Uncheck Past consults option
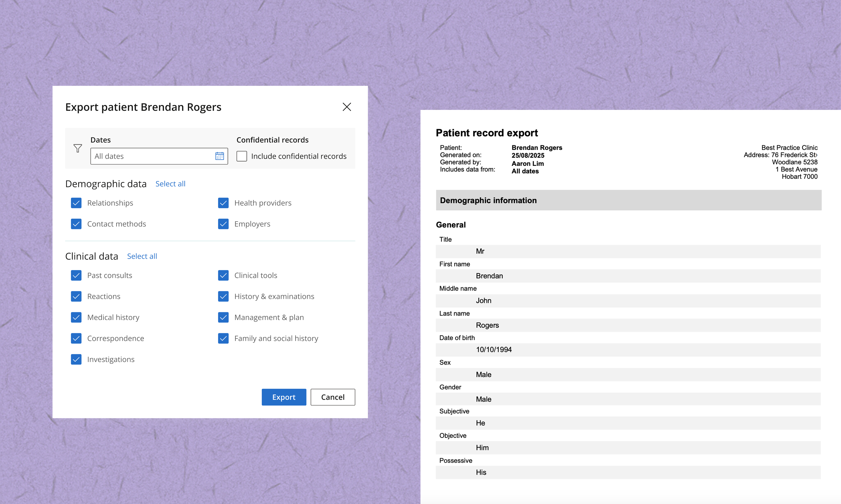The height and width of the screenshot is (504, 841). click(76, 275)
